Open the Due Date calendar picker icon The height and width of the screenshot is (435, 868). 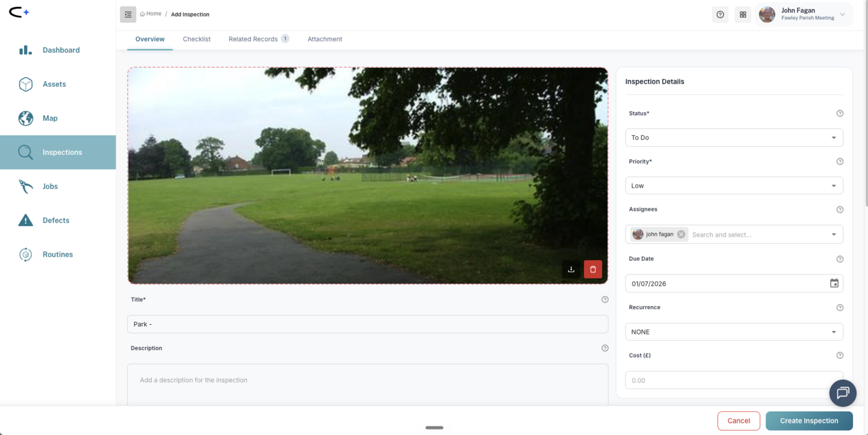pyautogui.click(x=834, y=283)
